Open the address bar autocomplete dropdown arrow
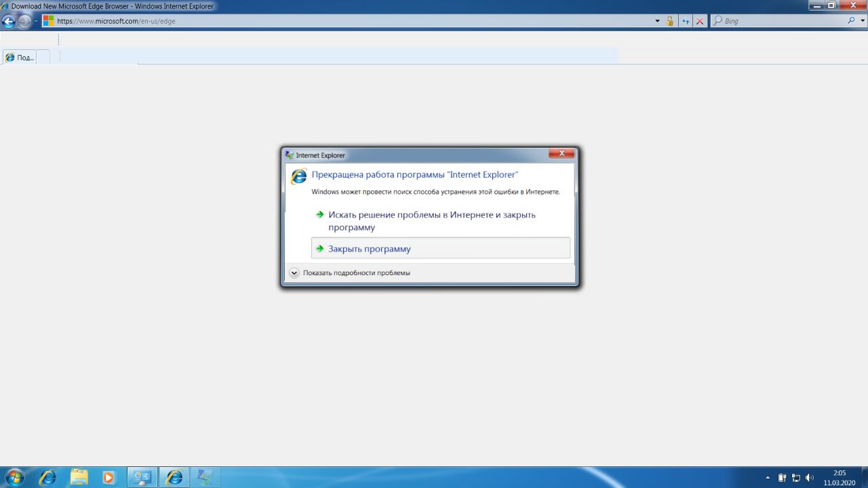The image size is (868, 488). click(657, 21)
